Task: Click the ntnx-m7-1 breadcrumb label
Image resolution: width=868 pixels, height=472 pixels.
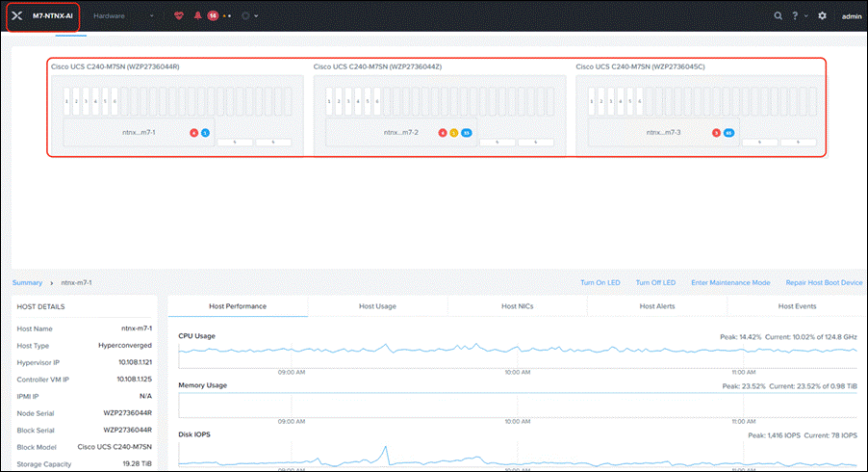Action: (x=76, y=282)
